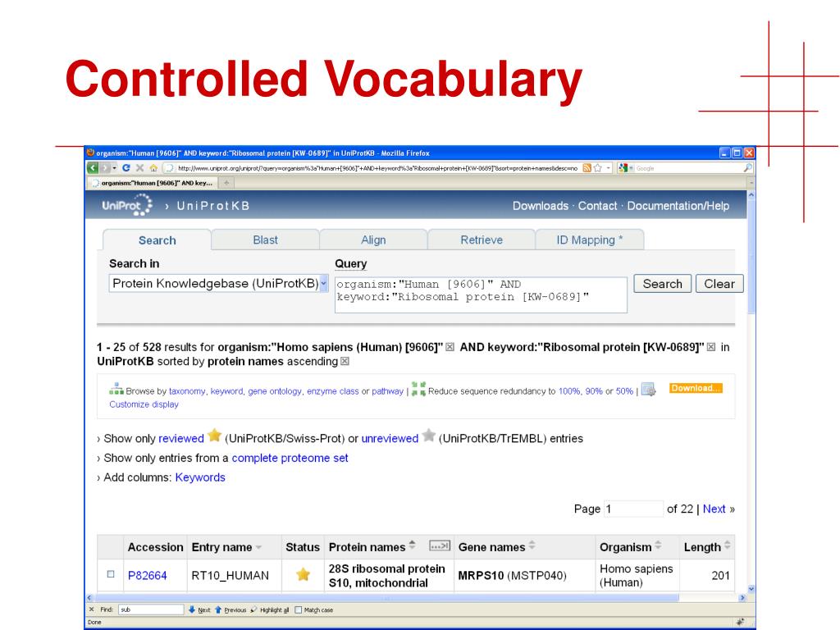Click the gold reviewed star icon
The image size is (840, 630).
214,436
